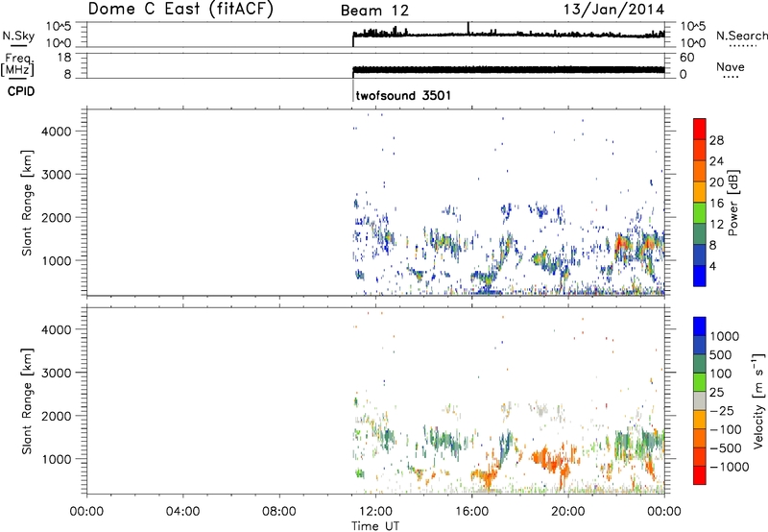The width and height of the screenshot is (768, 532).
Task: Click the 'Freq. [MHz]' axis label
Action: tap(17, 65)
